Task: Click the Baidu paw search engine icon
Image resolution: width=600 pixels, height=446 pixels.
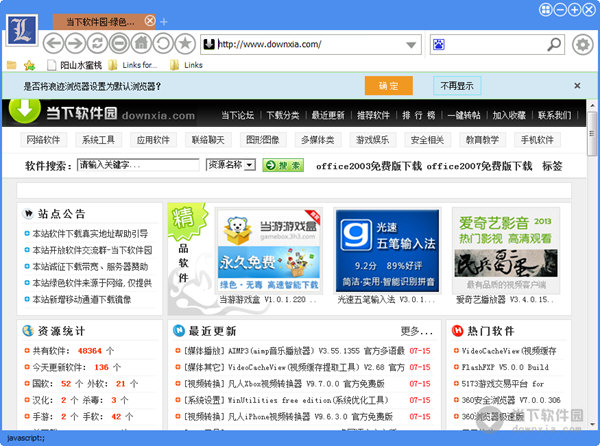Action: 439,44
